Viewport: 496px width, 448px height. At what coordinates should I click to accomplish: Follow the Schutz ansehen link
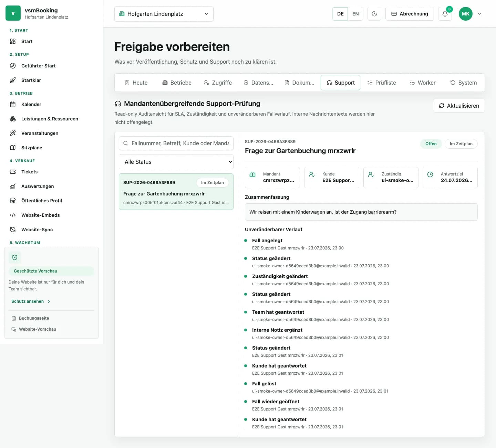[31, 301]
